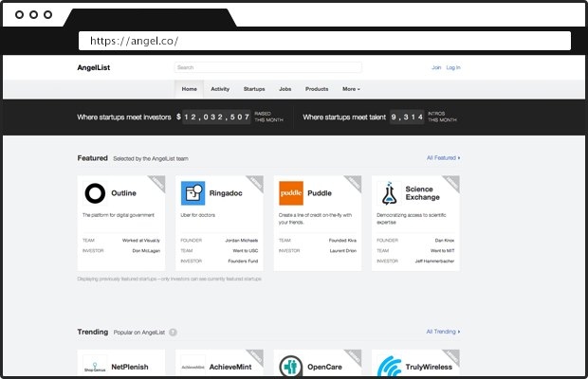Image resolution: width=588 pixels, height=379 pixels.
Task: Click the OpenCare round logo
Action: [291, 367]
